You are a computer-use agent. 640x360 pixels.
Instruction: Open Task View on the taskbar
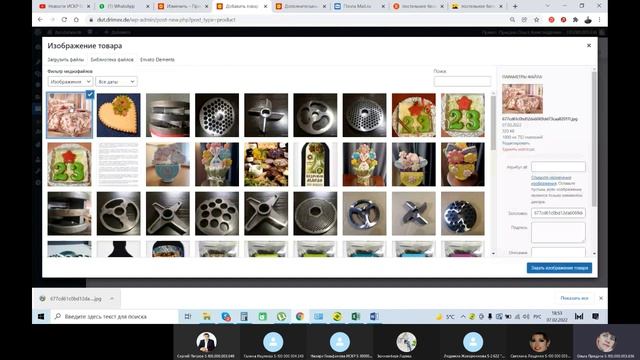pyautogui.click(x=188, y=316)
